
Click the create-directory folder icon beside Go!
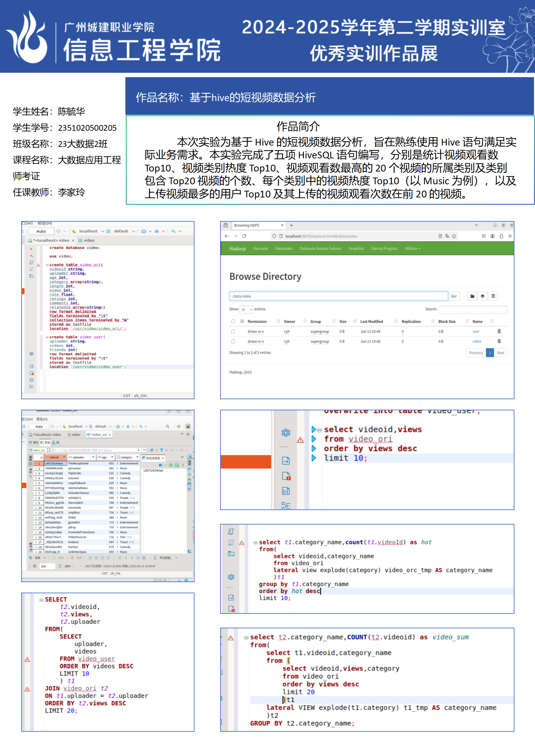tap(472, 296)
